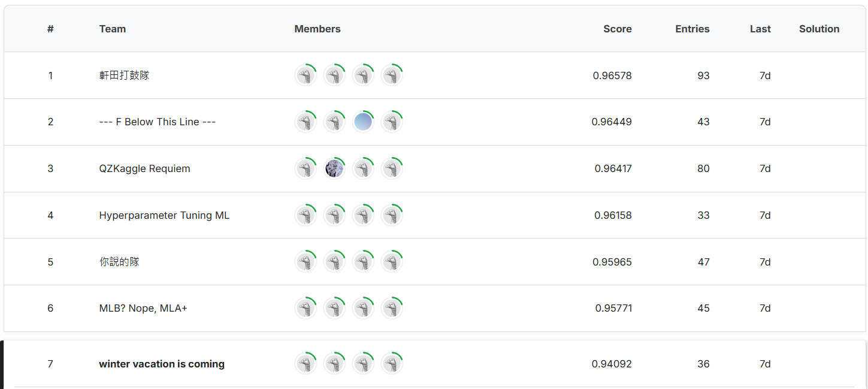Click the photo avatar in QZKaggle Requiem row

334,168
